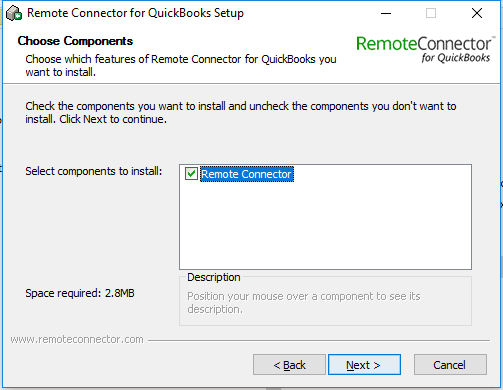Select the Remote Connector list item label
503x390 pixels.
(x=247, y=174)
